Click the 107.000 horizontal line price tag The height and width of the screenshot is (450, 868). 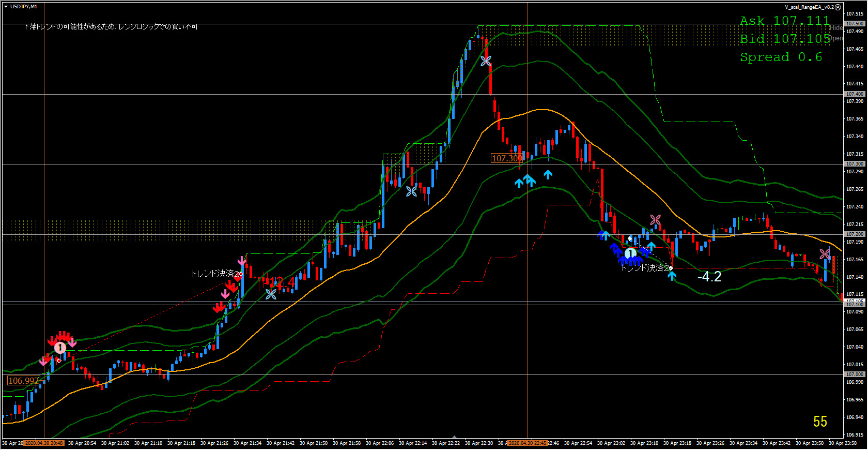[855, 374]
